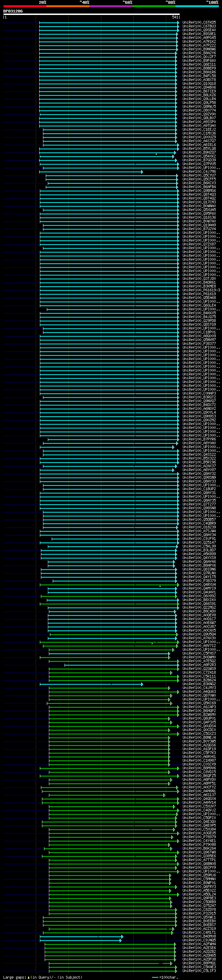Select the UniRef100_B9HZQ7 label

point(199,153)
